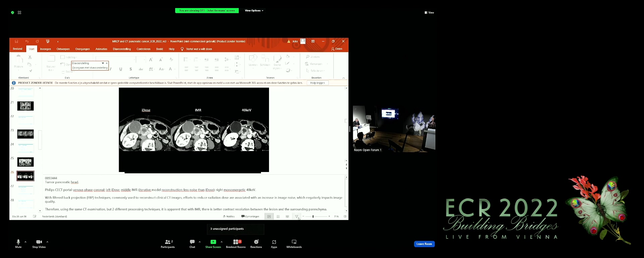Open Snelle stijlen quick styles
Image resolution: width=644 pixels, height=258 pixels.
click(277, 62)
